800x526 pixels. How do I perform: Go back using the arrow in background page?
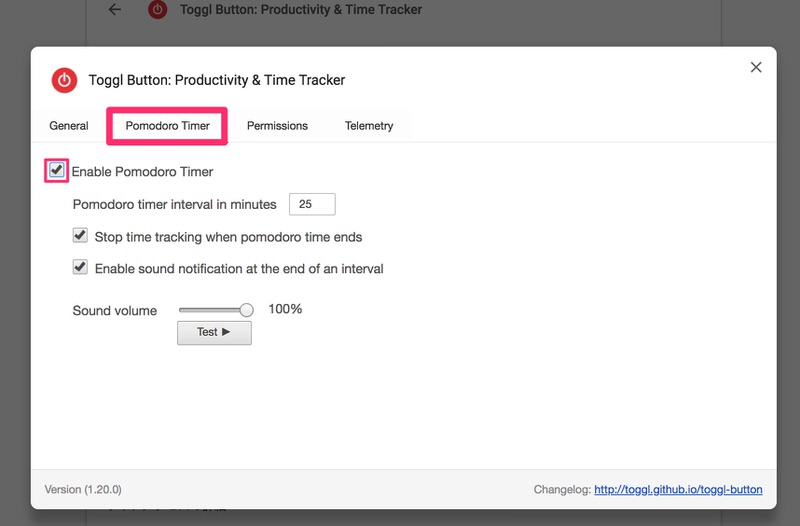115,9
